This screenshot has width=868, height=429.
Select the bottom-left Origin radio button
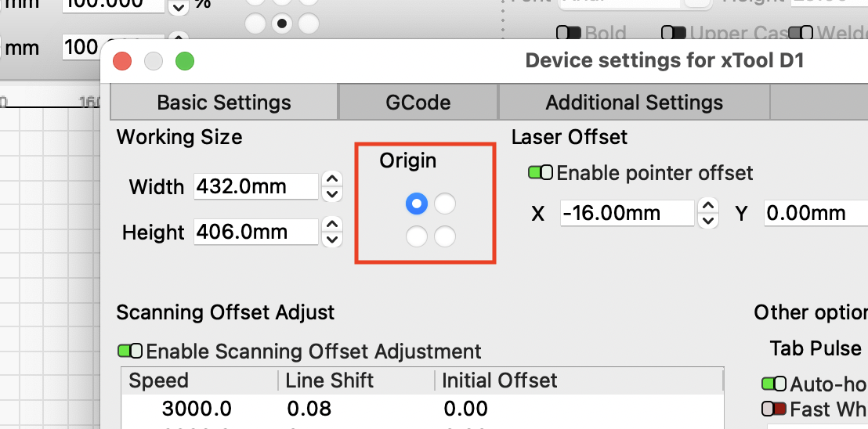point(417,236)
